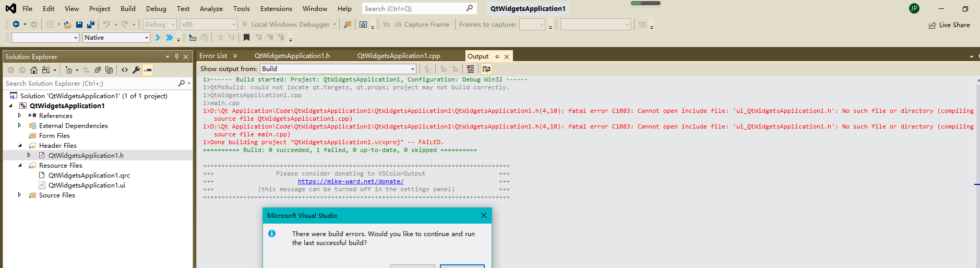Close the Output tab
This screenshot has width=980, height=268.
(x=506, y=56)
